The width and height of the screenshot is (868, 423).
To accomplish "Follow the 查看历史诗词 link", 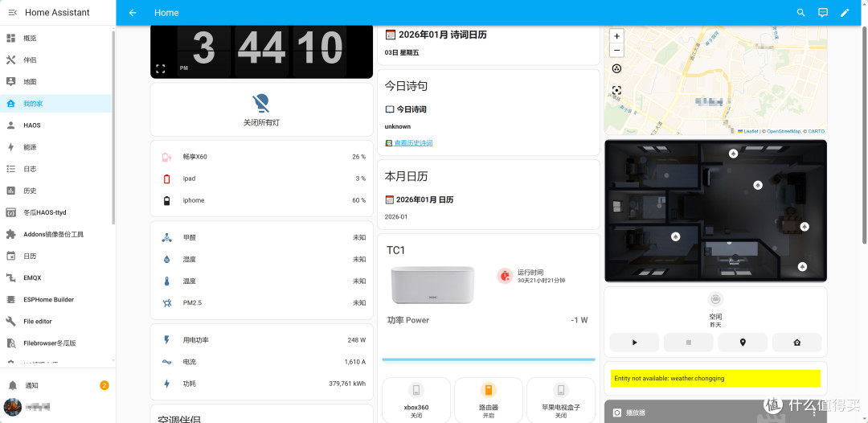I will 413,143.
